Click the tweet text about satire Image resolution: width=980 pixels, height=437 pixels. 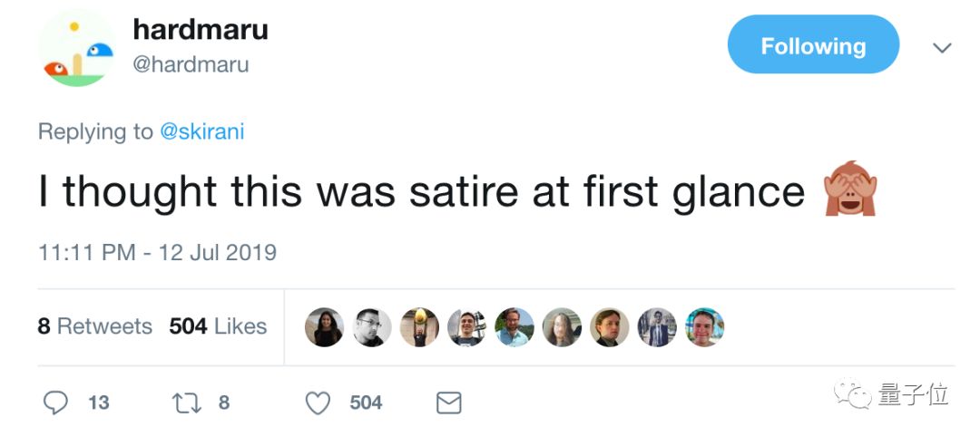pos(422,191)
